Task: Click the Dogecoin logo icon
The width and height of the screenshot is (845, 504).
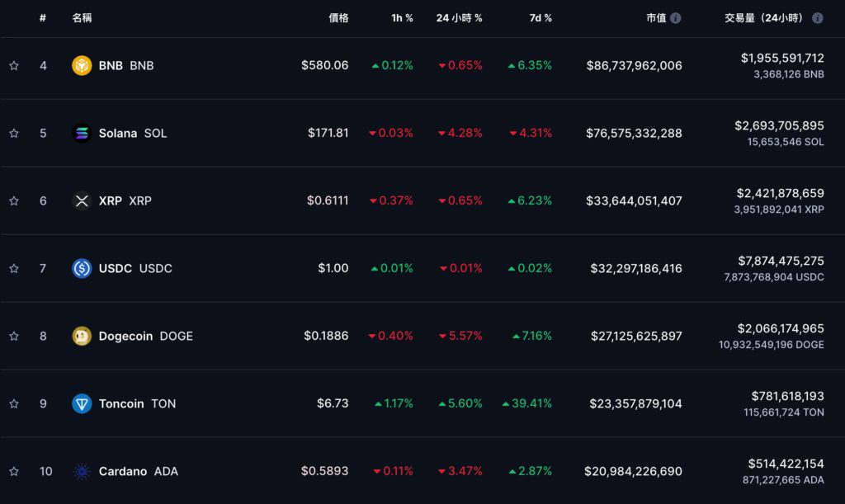Action: click(82, 336)
